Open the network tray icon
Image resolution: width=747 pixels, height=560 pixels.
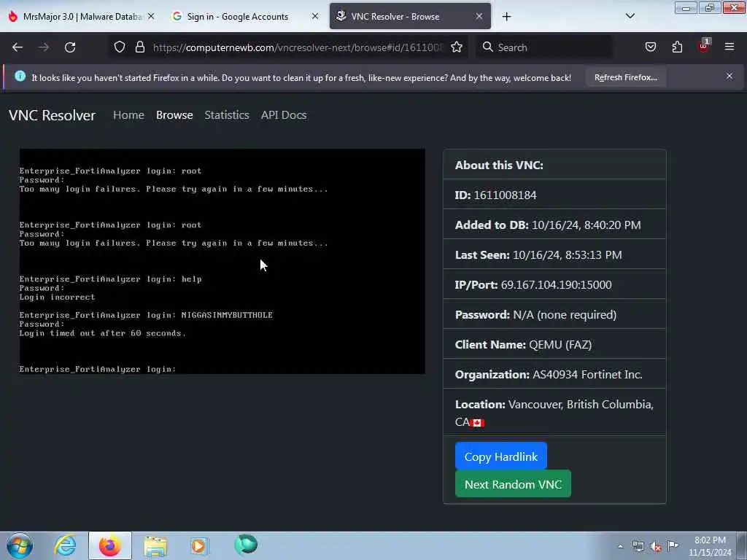point(638,546)
